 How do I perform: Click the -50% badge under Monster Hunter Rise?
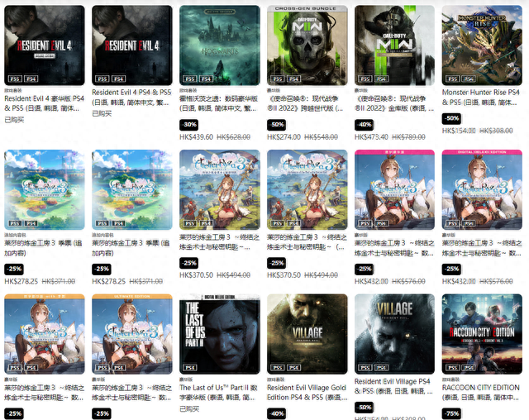click(x=451, y=118)
